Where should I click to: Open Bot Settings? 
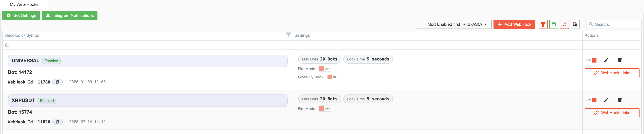point(21,15)
